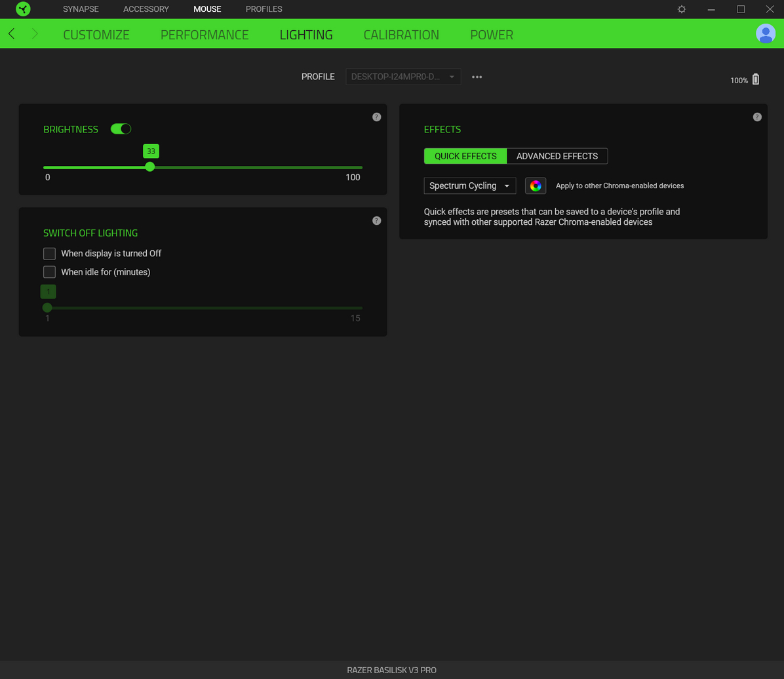Check When idle for (minutes)
Screen dimensions: 784x679
(50, 272)
